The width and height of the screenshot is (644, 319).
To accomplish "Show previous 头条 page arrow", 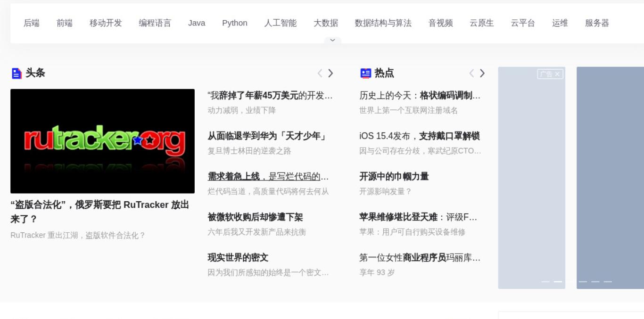I will (x=320, y=73).
